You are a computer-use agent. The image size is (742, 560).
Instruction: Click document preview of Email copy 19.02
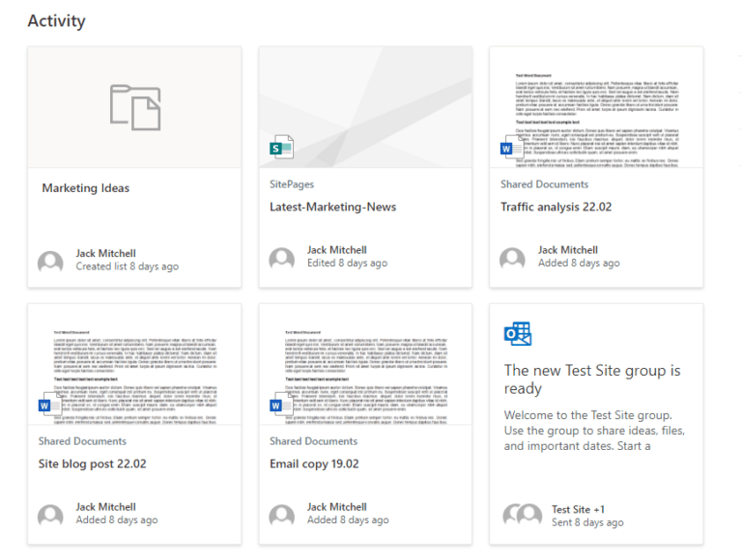(365, 364)
